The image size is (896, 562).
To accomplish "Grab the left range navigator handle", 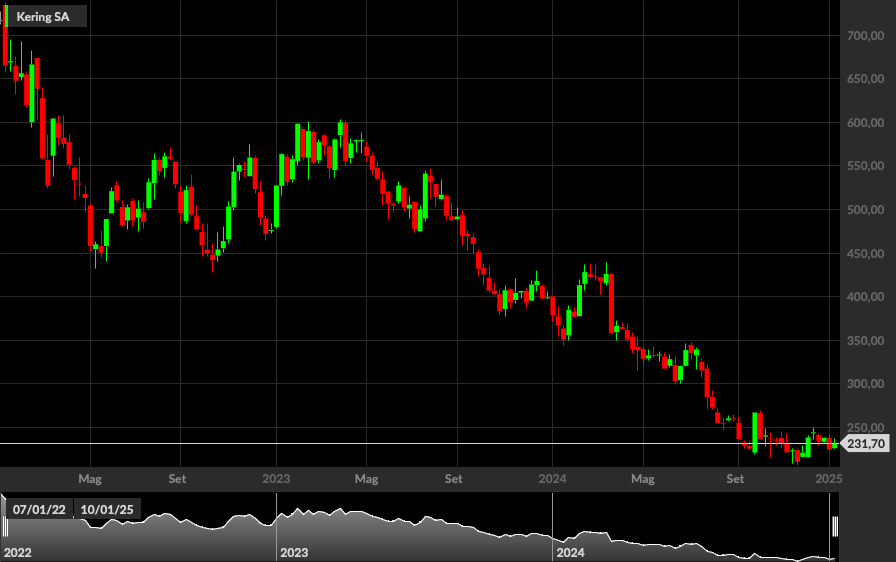I will [x=5, y=526].
